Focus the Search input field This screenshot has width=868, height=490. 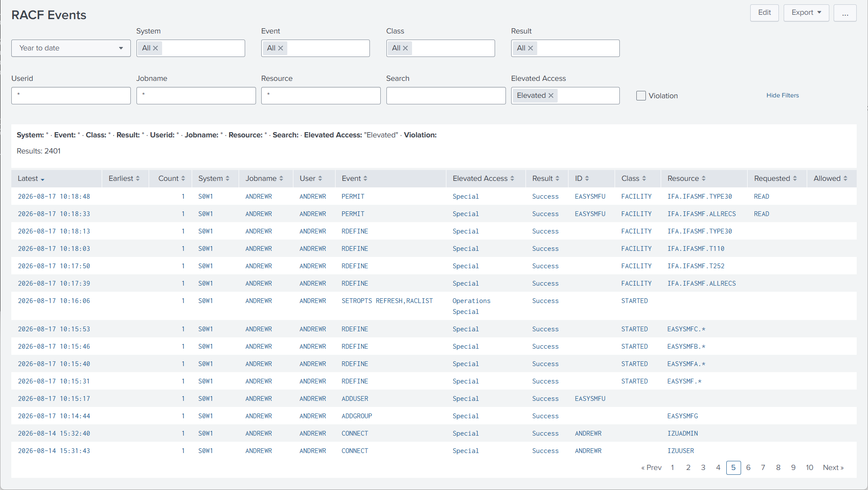(446, 96)
